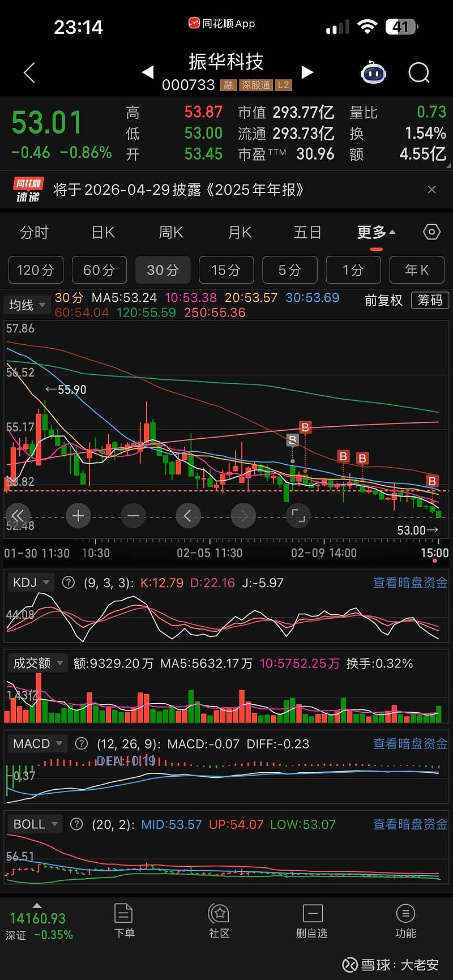Open 功能 functions menu icon
Image resolution: width=453 pixels, height=980 pixels.
405,921
